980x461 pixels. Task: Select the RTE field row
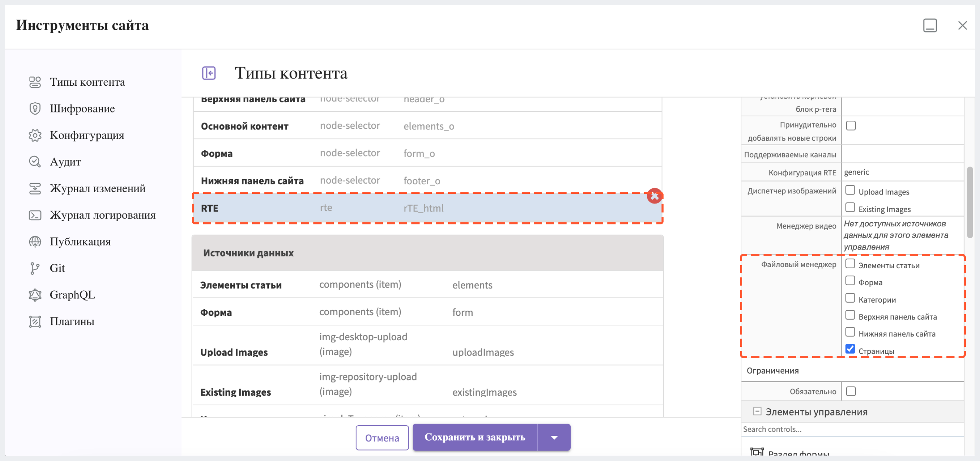click(427, 208)
